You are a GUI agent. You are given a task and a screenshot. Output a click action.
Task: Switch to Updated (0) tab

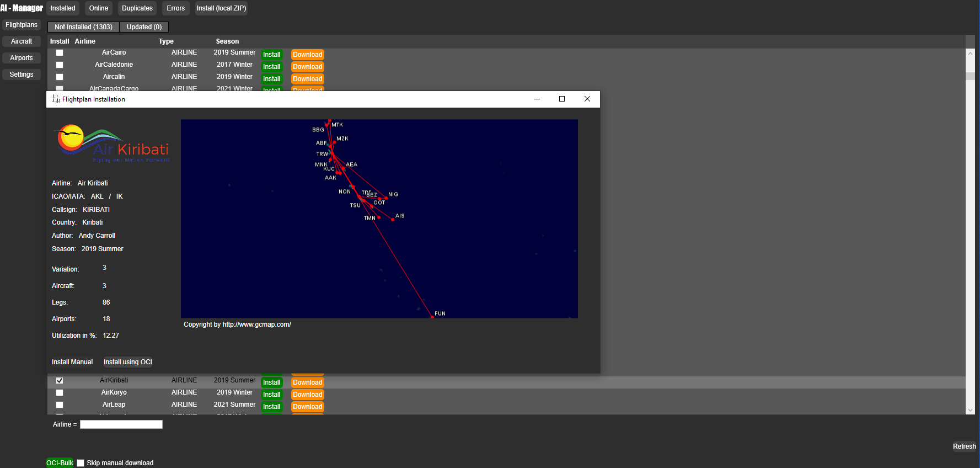tap(144, 27)
